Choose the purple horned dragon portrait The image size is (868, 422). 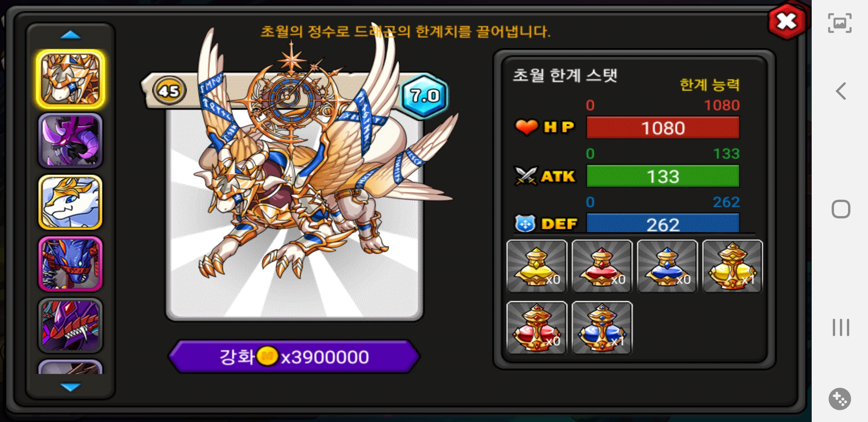(70, 141)
